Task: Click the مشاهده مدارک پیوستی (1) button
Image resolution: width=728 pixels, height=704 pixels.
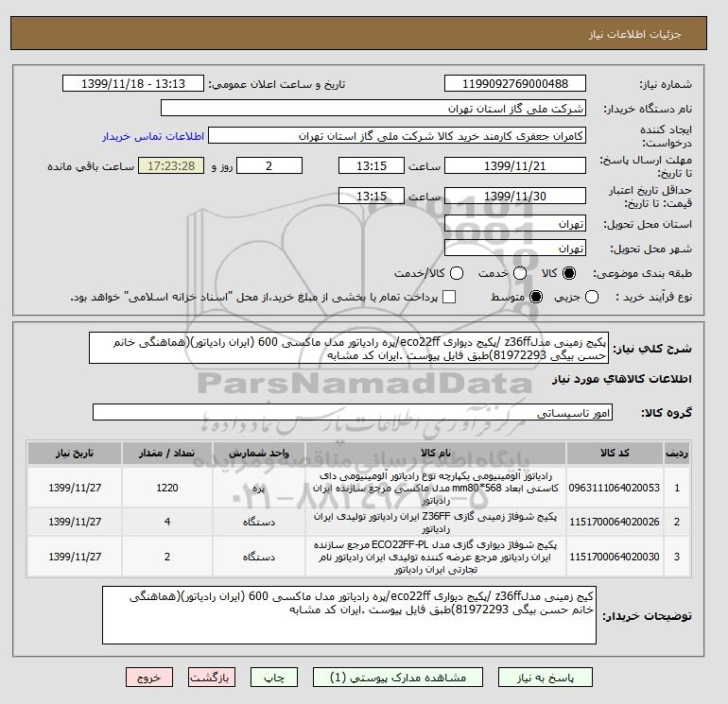Action: [x=398, y=678]
